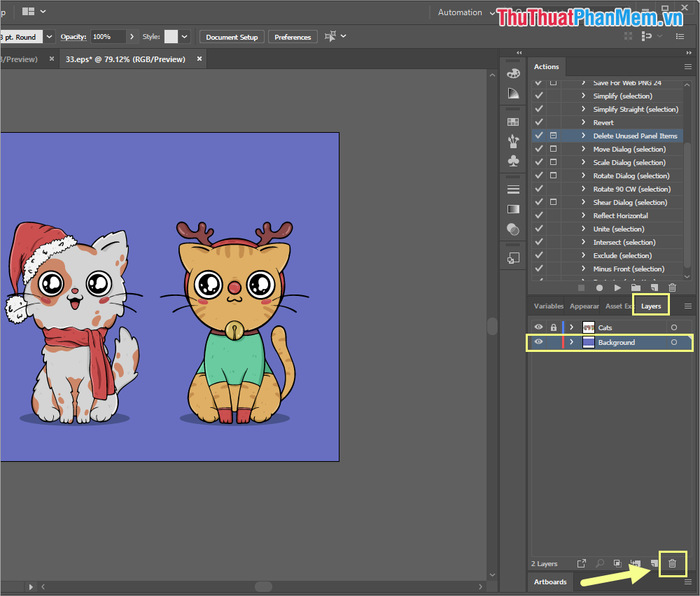Screen dimensions: 700x596
Task: Delete the selected layer with trash icon
Action: click(672, 563)
